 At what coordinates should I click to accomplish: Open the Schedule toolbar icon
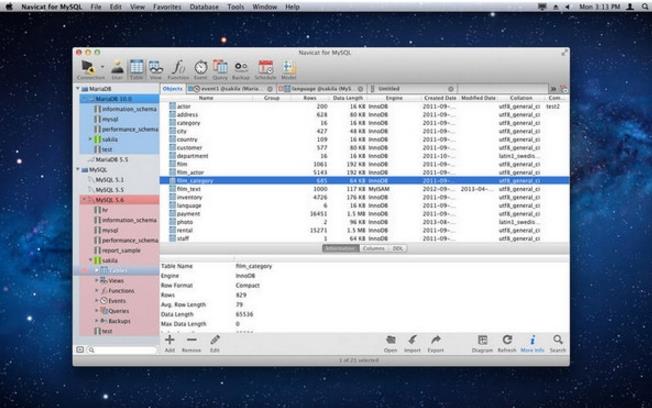tap(265, 67)
